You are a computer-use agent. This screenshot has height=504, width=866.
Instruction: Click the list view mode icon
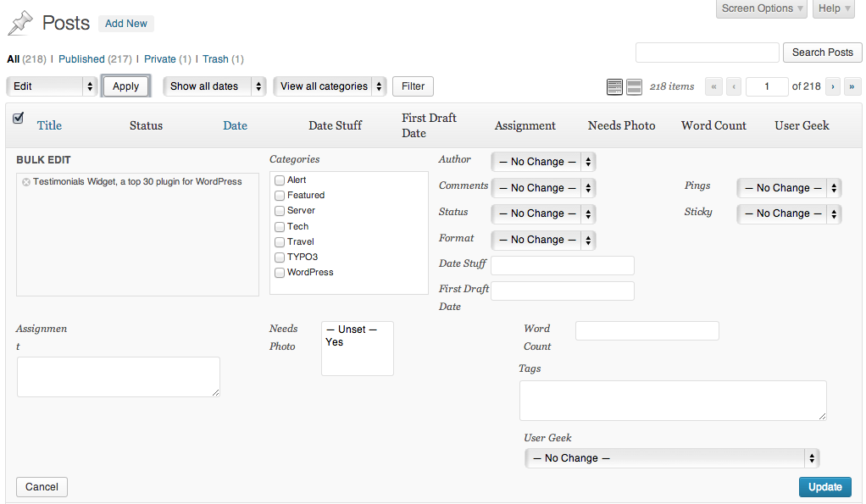615,86
